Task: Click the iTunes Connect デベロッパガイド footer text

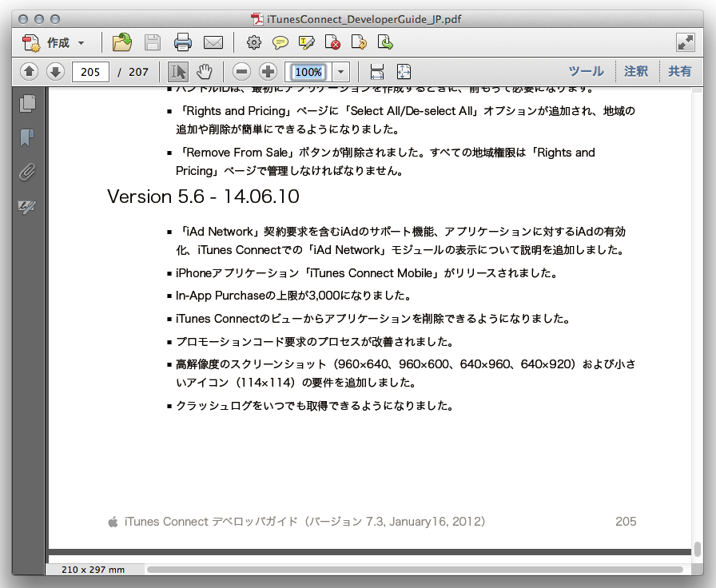Action: click(x=304, y=522)
